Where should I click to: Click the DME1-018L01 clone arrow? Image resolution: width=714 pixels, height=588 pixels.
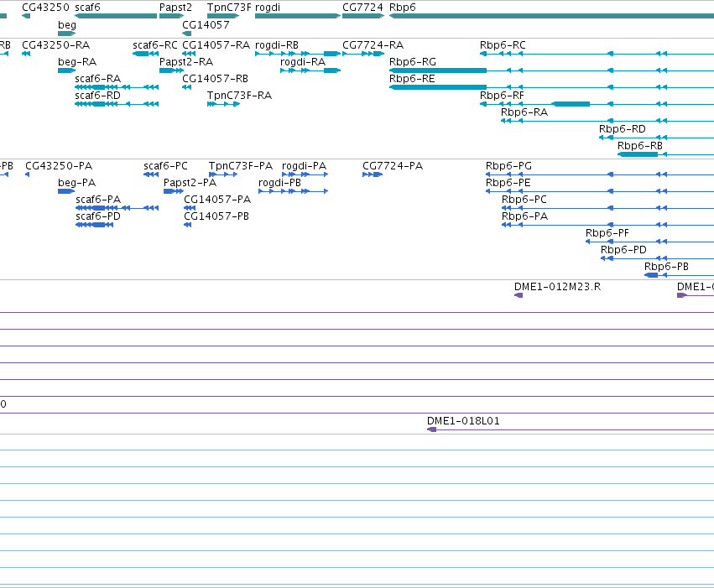[x=432, y=429]
